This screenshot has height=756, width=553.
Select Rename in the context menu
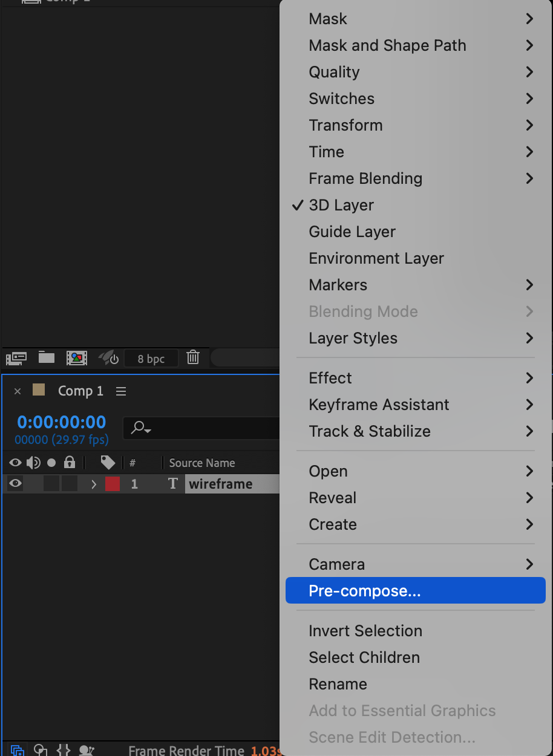coord(338,684)
